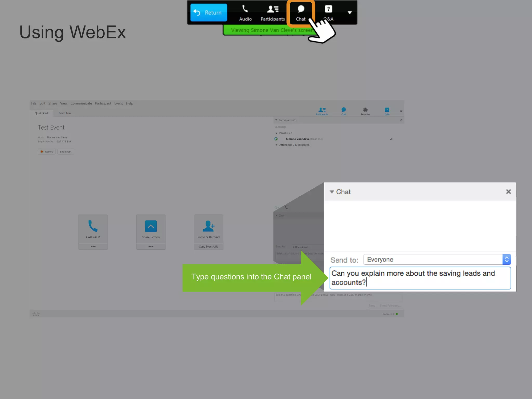This screenshot has width=532, height=399.
Task: Click Copy Event URL
Action: pos(209,247)
